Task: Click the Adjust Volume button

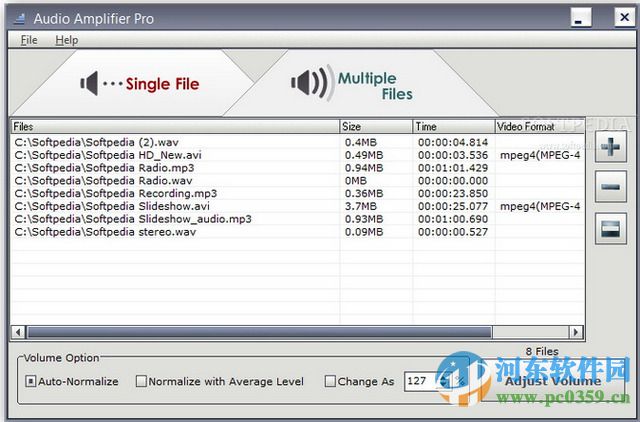Action: (553, 381)
